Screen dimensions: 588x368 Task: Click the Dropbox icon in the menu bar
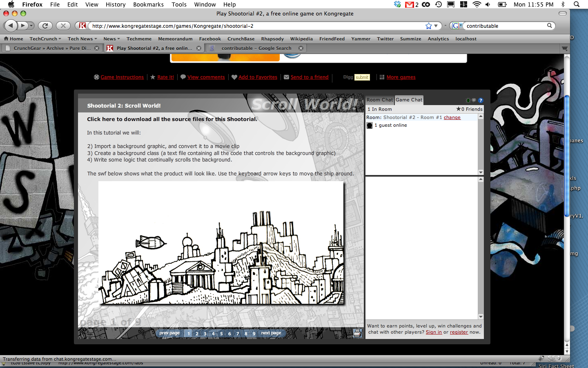click(x=397, y=4)
